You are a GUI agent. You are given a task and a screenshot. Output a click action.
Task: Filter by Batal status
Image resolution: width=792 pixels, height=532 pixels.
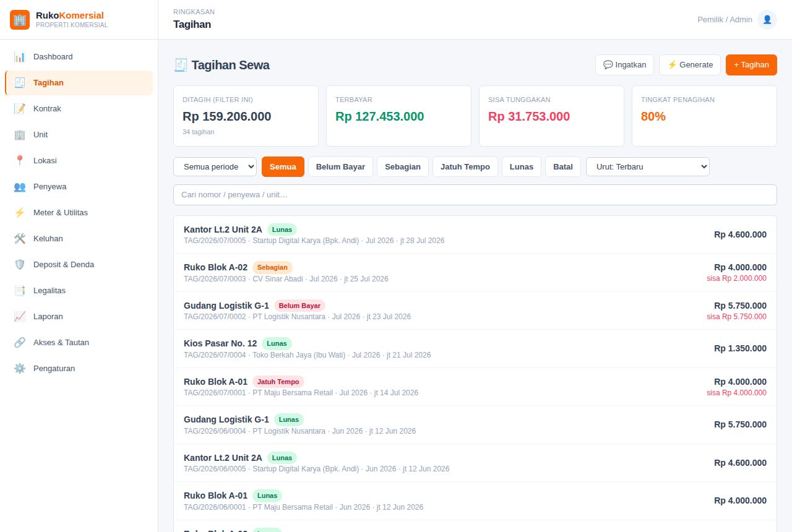pos(563,167)
